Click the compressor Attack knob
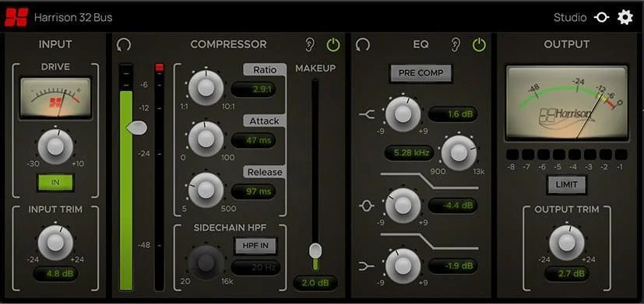 pos(206,138)
